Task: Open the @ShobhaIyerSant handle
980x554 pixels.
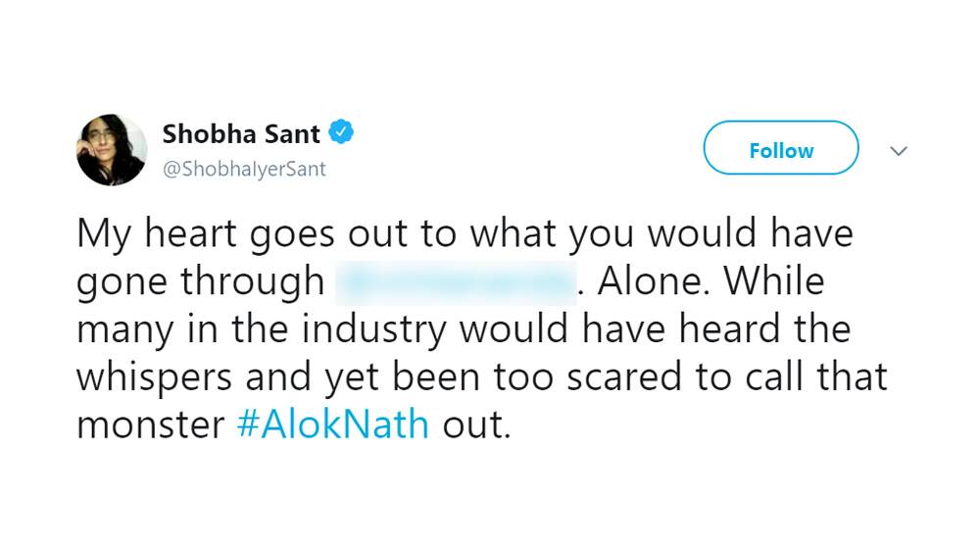Action: (244, 169)
